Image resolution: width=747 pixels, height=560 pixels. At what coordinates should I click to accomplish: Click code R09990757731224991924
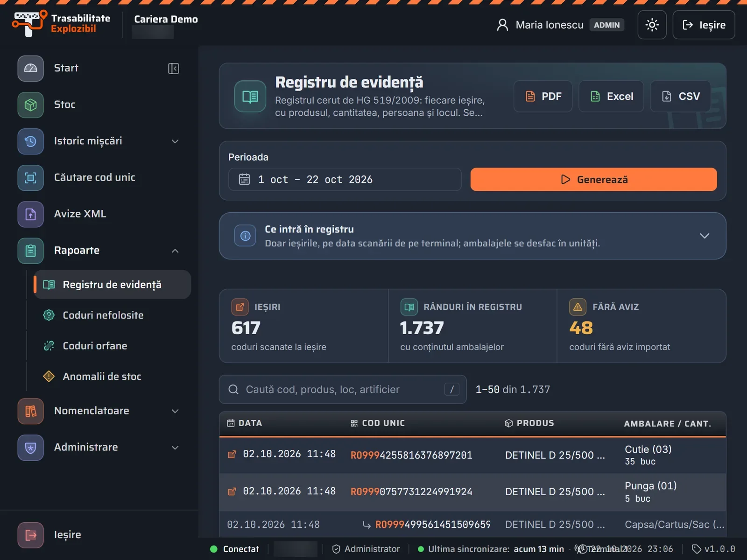click(x=411, y=492)
